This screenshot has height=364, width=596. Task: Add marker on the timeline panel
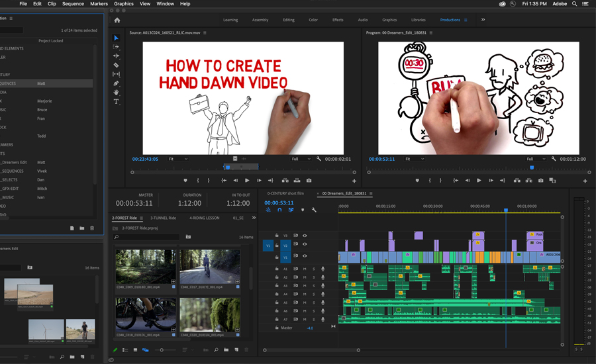[303, 210]
